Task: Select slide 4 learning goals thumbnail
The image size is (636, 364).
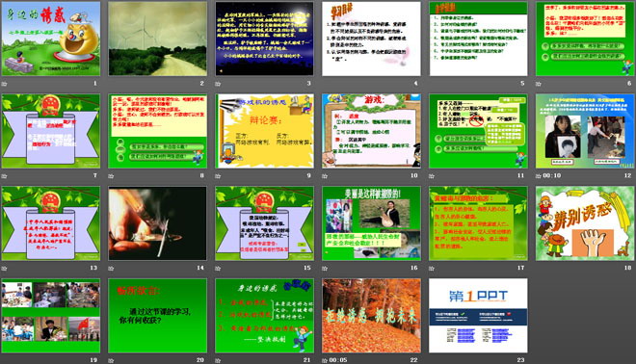Action: (371, 39)
